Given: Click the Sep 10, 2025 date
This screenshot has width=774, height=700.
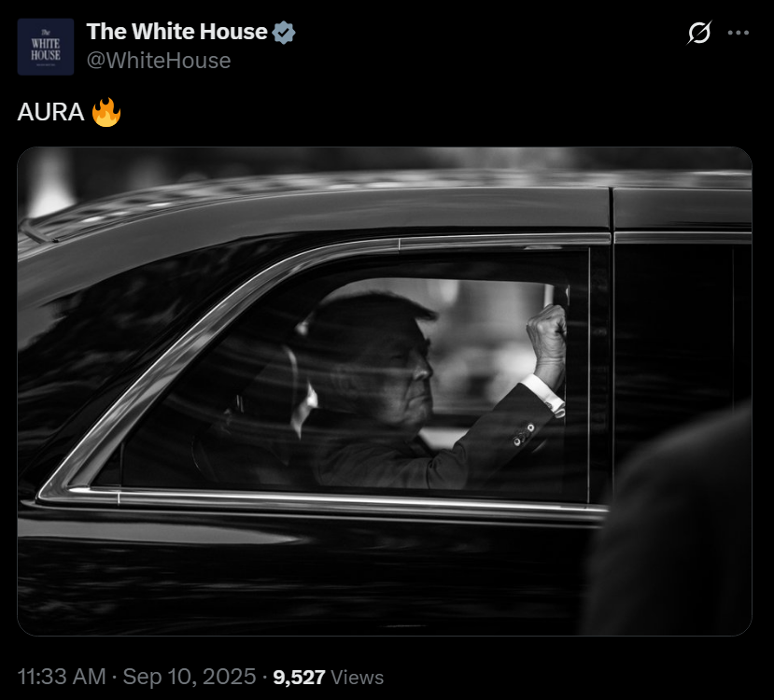Looking at the screenshot, I should pos(190,677).
